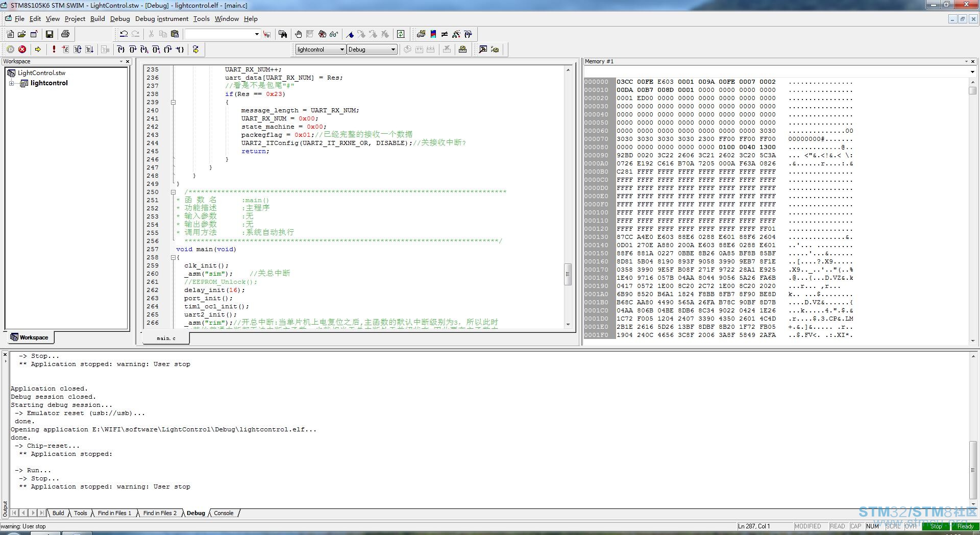Open the Memory #1 address dropdown arrow
The image size is (980, 535).
tap(972, 72)
